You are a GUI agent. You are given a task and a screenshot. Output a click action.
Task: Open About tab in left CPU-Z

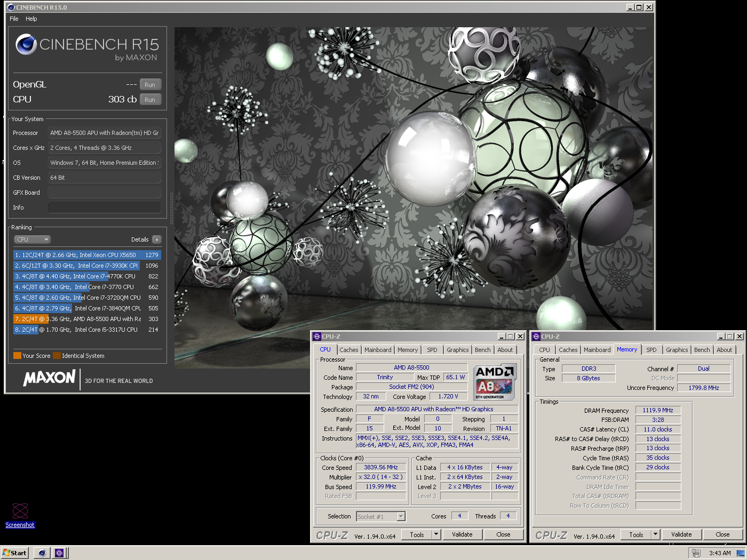pyautogui.click(x=505, y=350)
